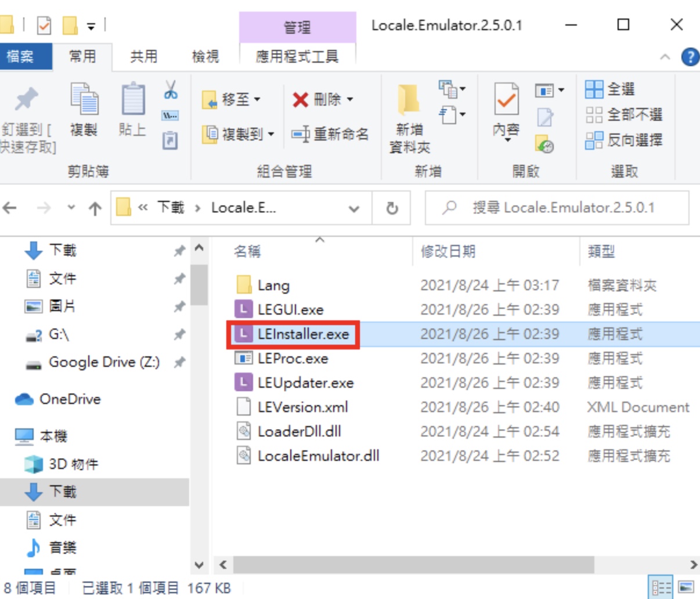Switch to the 檢視 view tab
This screenshot has height=599, width=700.
tap(205, 56)
